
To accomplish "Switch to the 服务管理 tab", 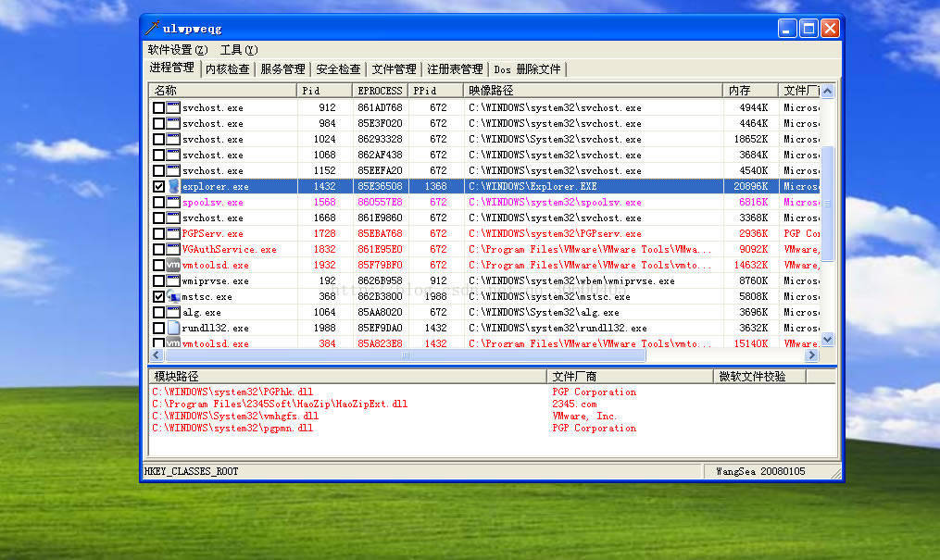I will (283, 69).
